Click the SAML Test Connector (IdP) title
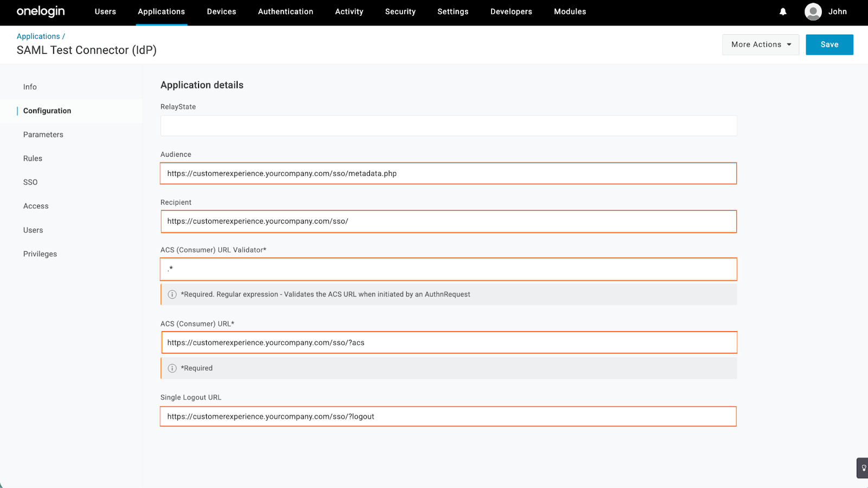 (x=87, y=50)
